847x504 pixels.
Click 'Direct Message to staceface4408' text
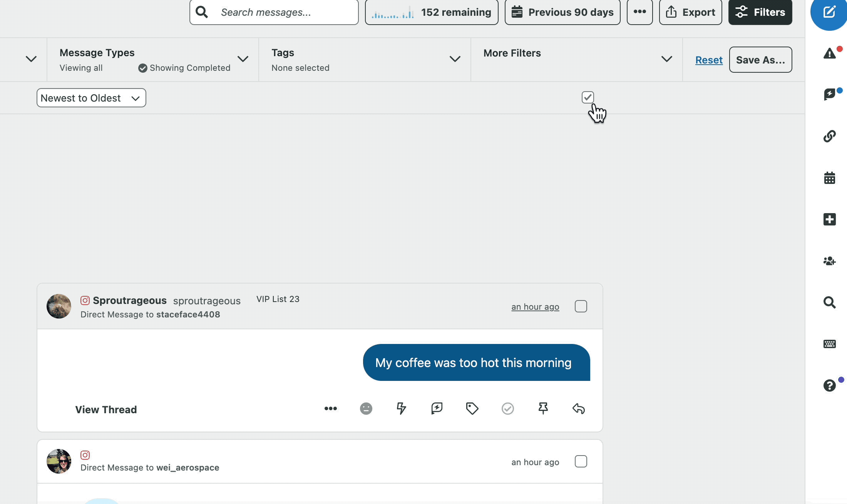click(150, 315)
